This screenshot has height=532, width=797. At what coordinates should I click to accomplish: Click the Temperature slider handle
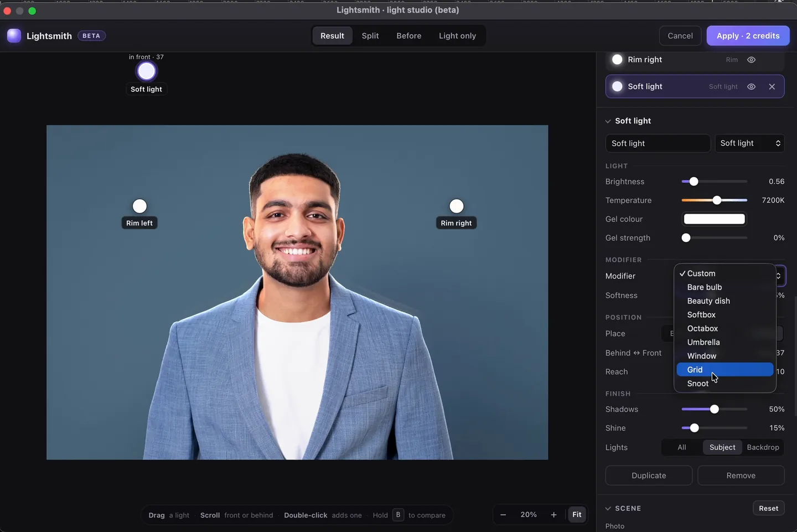717,200
